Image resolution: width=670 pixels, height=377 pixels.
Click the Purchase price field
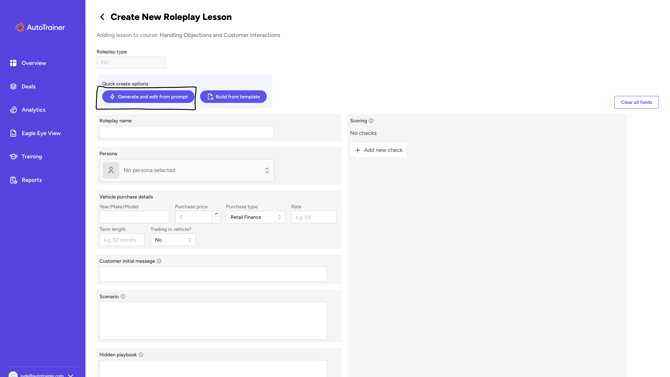click(194, 217)
